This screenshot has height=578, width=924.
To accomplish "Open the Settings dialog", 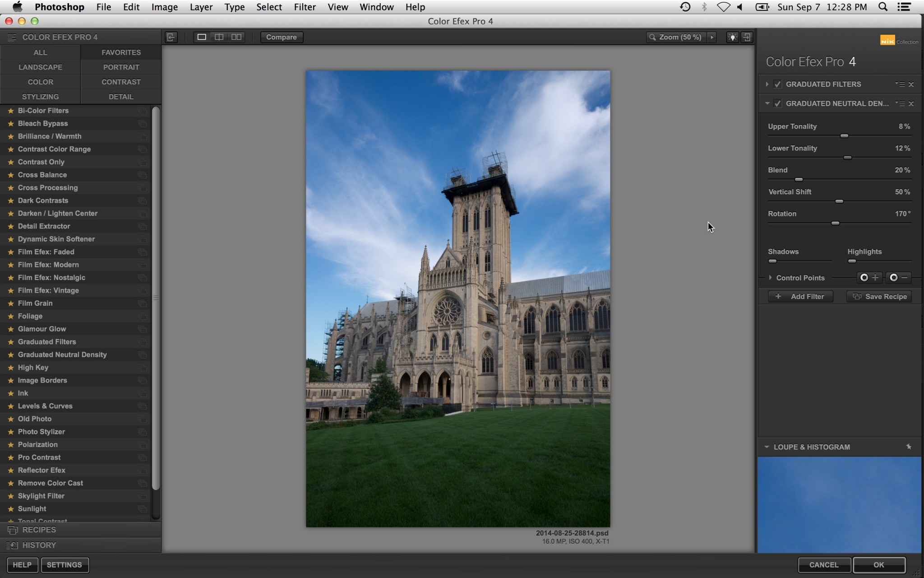I will click(65, 565).
